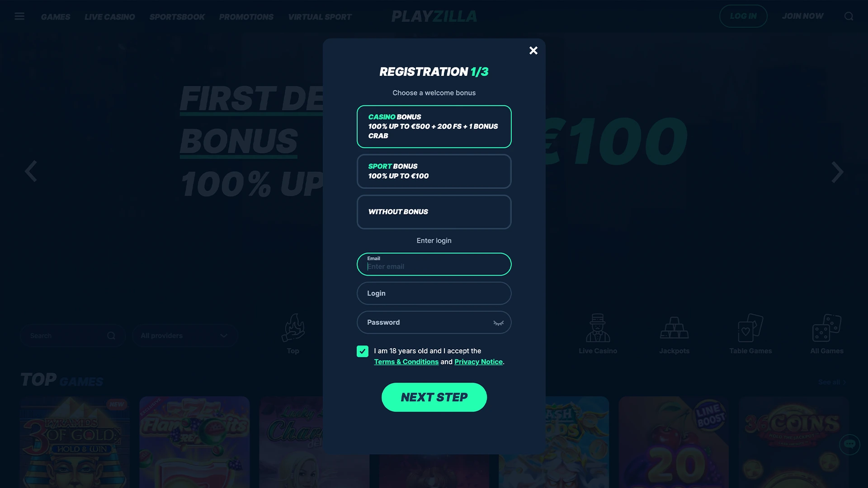868x488 pixels.
Task: Click the PlayZilla logo icon
Action: (x=434, y=16)
